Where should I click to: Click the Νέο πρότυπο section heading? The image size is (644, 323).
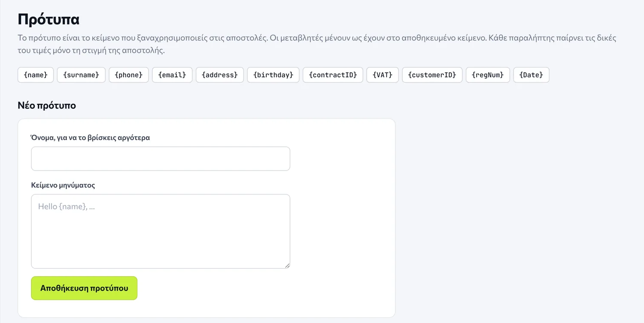pyautogui.click(x=47, y=105)
